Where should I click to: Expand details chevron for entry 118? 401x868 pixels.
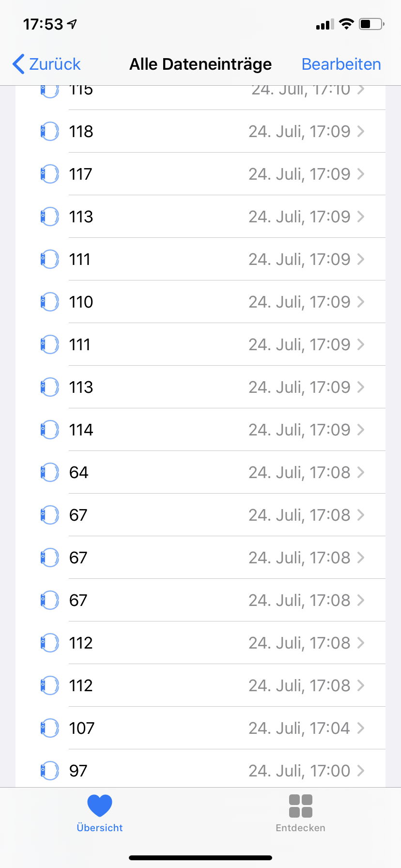tap(361, 131)
